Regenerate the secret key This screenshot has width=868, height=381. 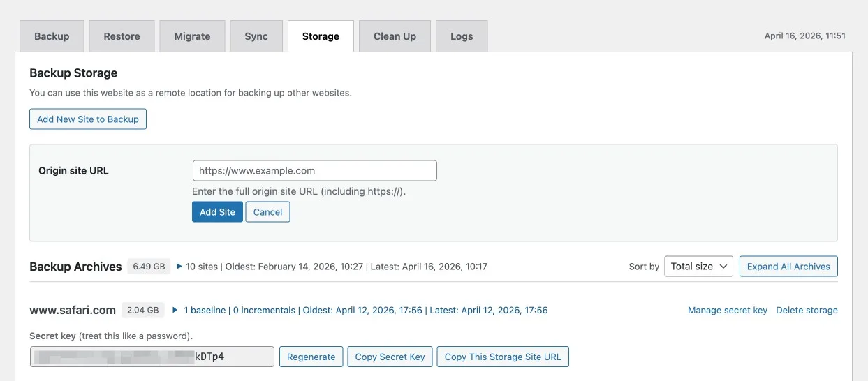pyautogui.click(x=311, y=357)
